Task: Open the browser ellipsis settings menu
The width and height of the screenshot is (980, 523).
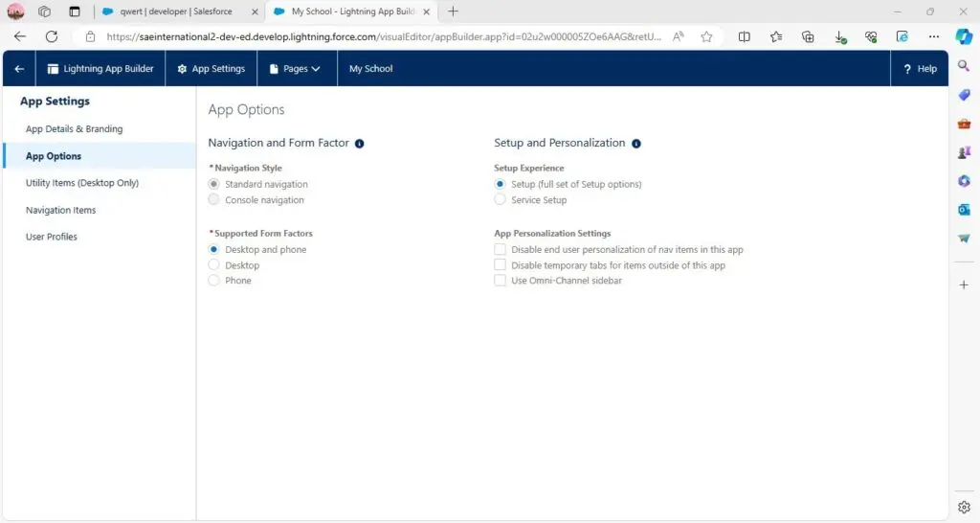Action: tap(933, 36)
